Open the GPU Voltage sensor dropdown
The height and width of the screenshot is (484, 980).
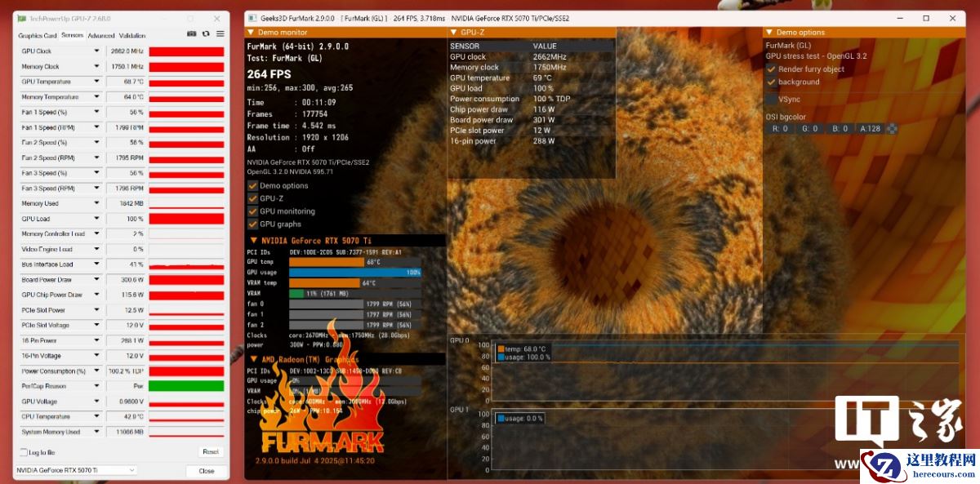(97, 402)
